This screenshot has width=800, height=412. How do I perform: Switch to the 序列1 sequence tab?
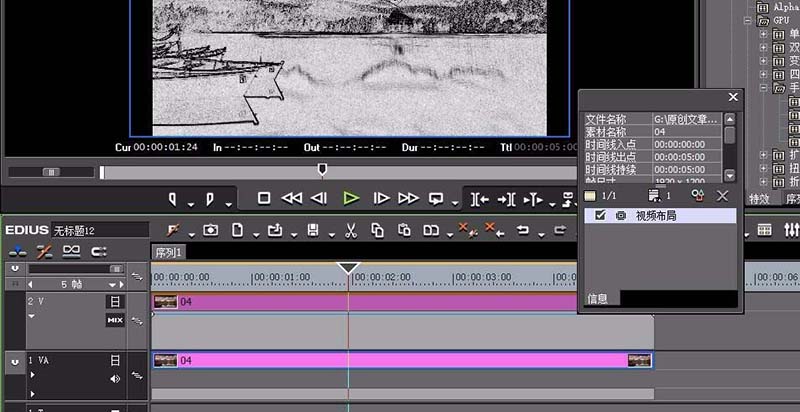pyautogui.click(x=169, y=252)
